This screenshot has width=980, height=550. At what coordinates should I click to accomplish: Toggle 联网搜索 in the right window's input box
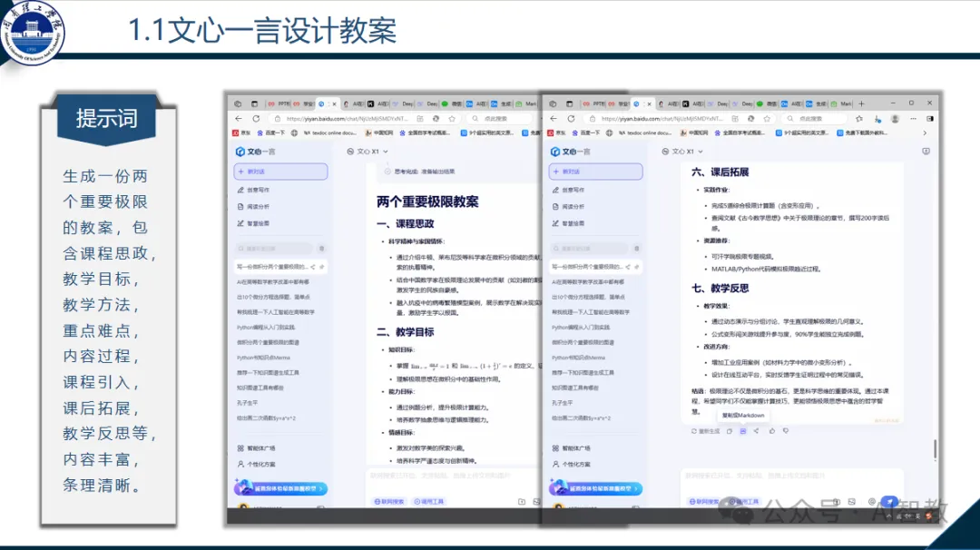click(704, 501)
